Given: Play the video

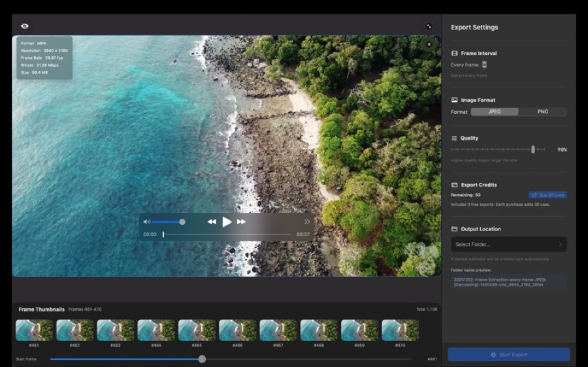Looking at the screenshot, I should [x=227, y=222].
